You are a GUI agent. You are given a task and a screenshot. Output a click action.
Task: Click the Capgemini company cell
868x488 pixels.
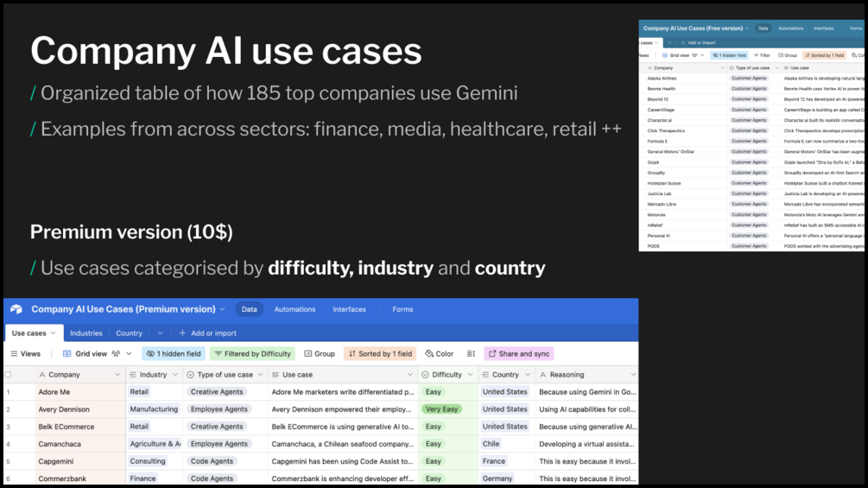pos(80,461)
